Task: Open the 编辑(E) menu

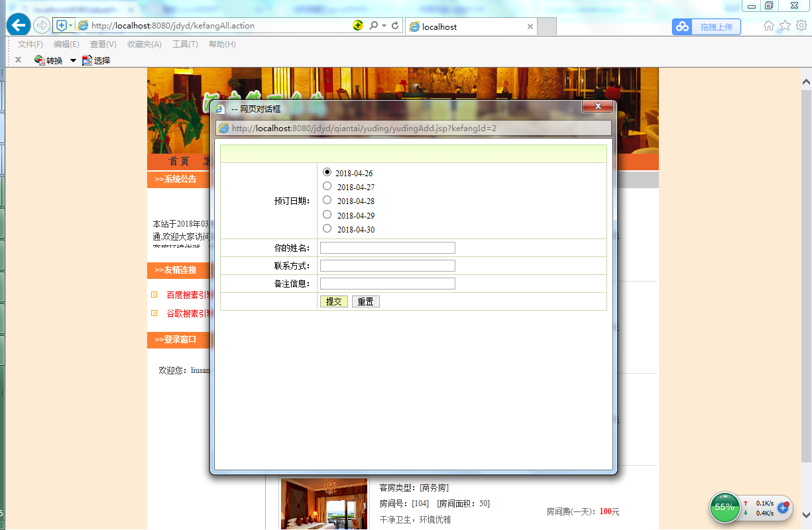Action: click(66, 44)
